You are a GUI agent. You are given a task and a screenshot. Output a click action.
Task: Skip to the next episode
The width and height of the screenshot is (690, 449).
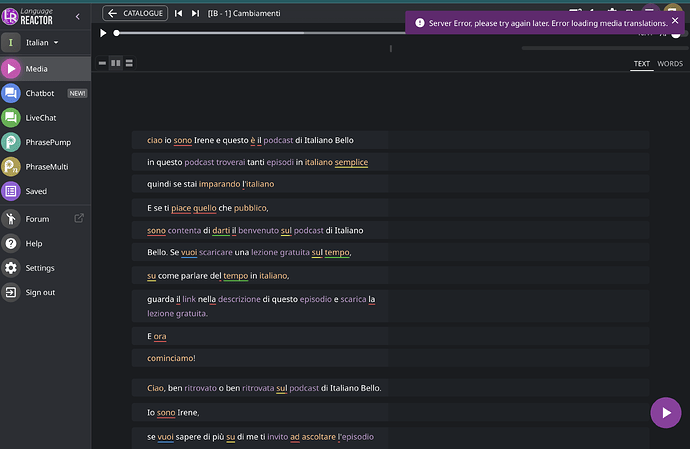click(x=195, y=13)
